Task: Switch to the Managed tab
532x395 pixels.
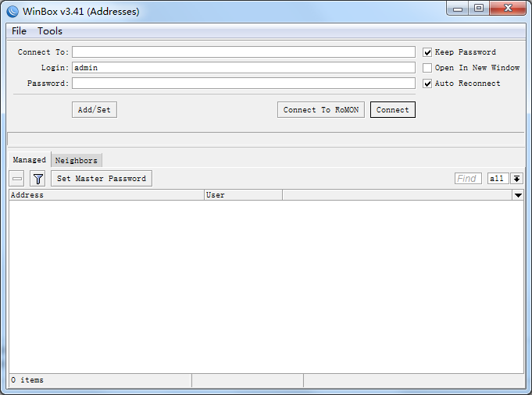Action: 30,160
